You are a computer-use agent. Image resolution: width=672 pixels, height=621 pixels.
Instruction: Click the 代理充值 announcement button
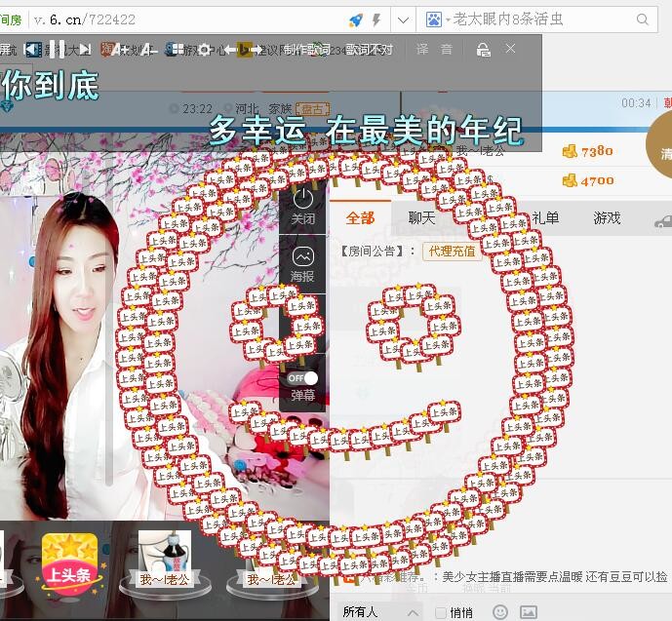[x=453, y=252]
